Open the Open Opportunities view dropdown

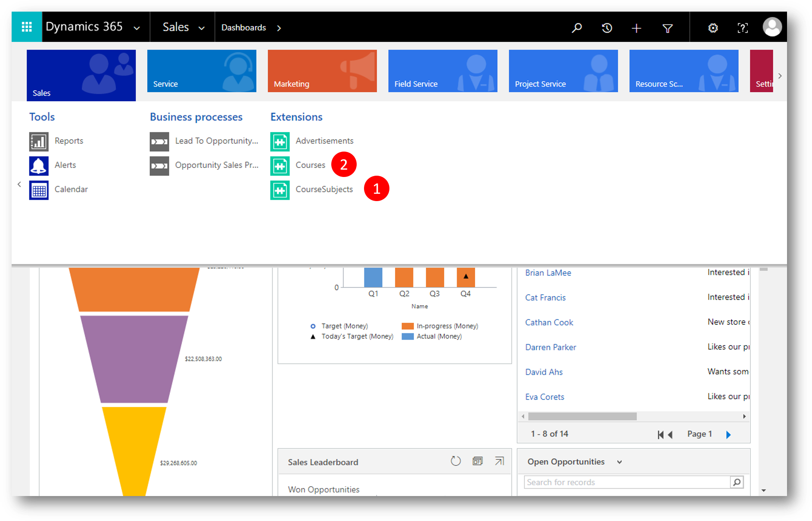point(619,462)
